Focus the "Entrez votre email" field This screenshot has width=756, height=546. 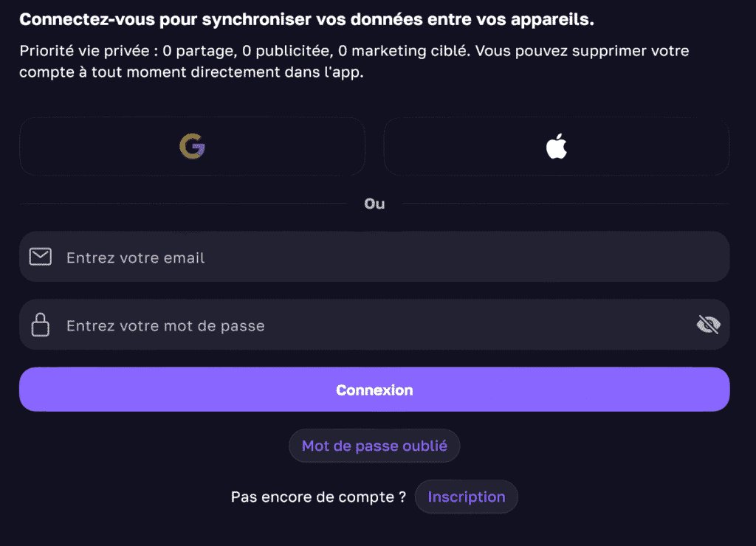pos(369,257)
